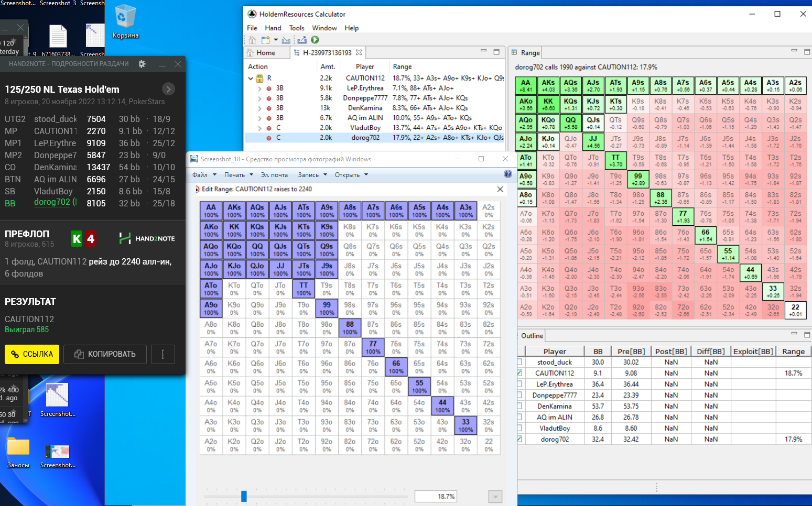Click the yellow ССЫЛКА button
The image size is (812, 506).
click(32, 354)
